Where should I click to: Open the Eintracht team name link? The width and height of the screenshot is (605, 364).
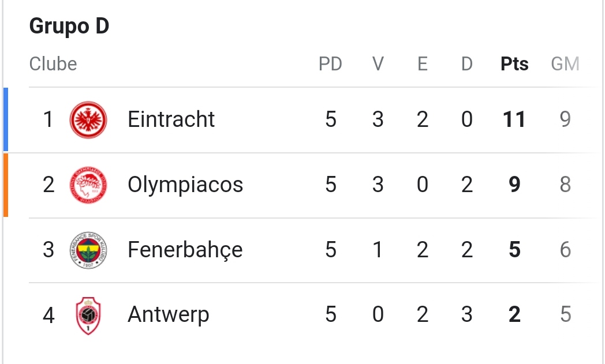(x=171, y=119)
